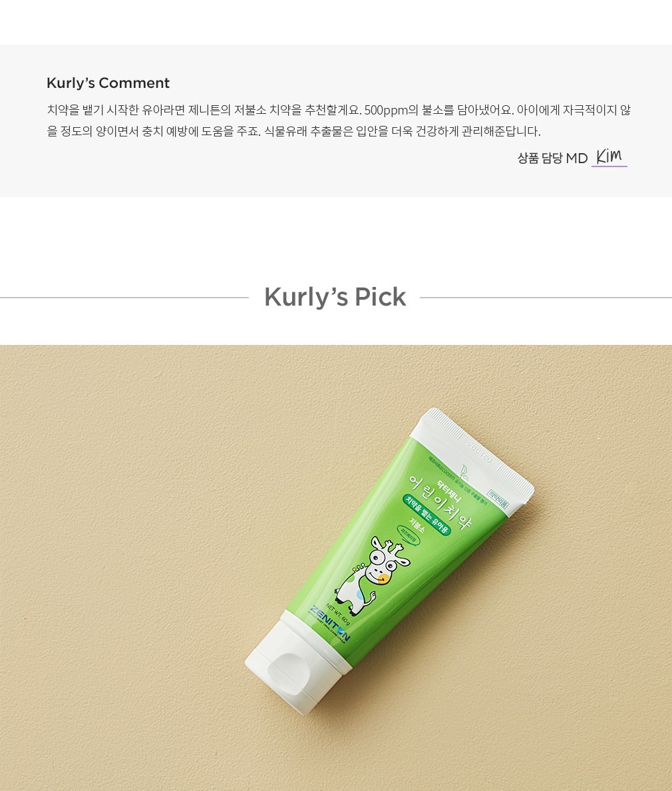Click the '상품 담당 MD' label

click(552, 158)
